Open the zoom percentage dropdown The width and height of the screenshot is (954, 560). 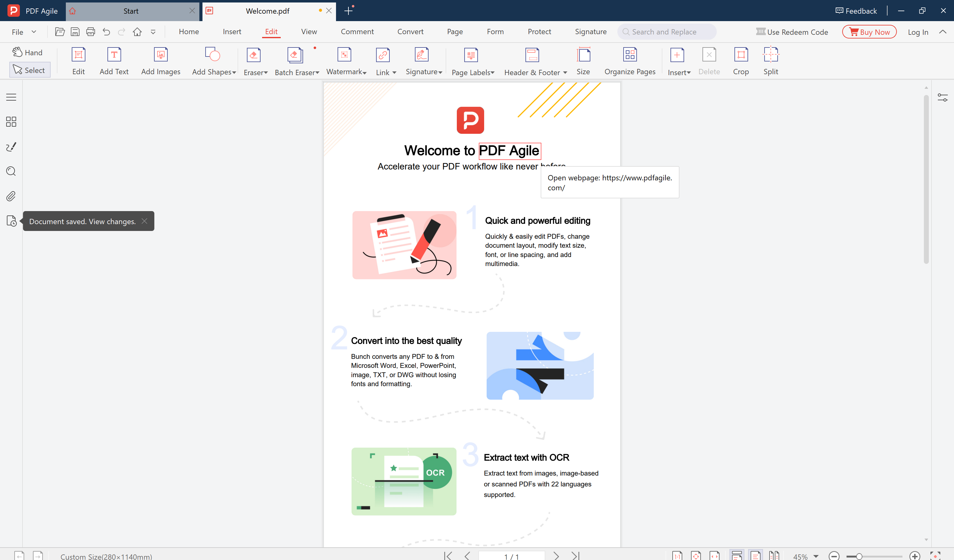click(816, 556)
